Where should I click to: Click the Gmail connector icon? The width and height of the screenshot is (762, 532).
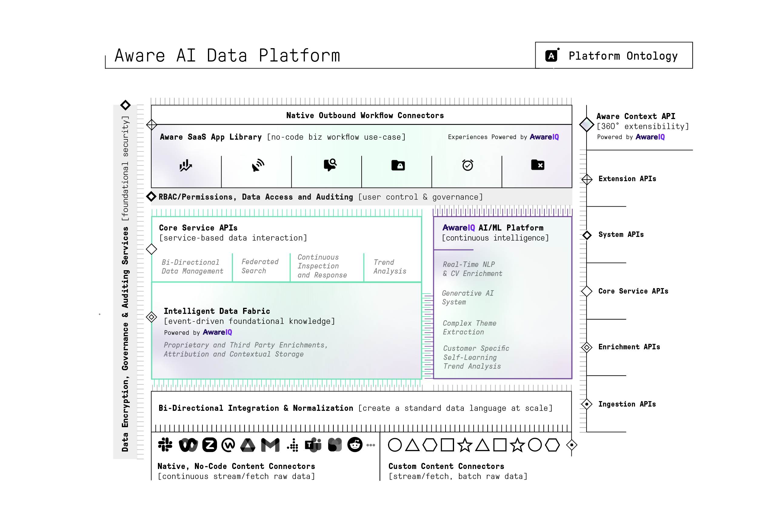pyautogui.click(x=270, y=445)
